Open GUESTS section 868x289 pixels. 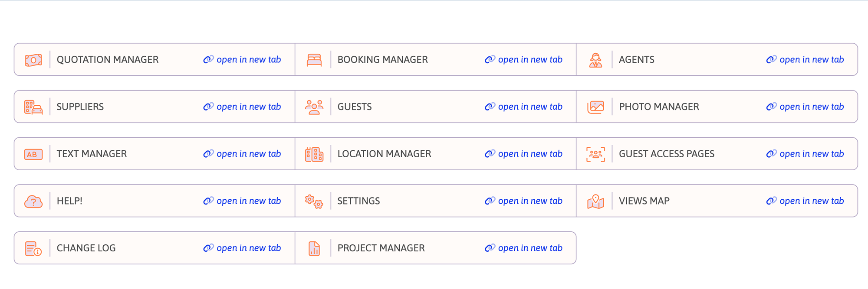354,107
